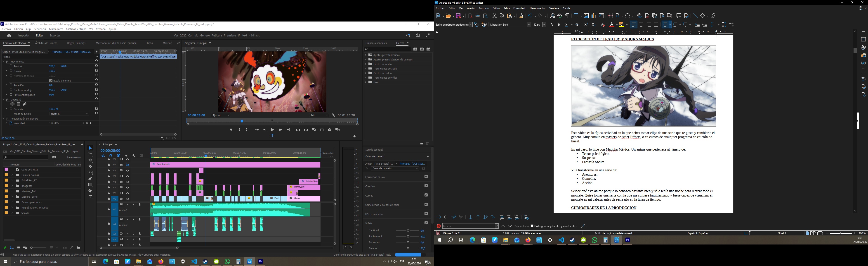The height and width of the screenshot is (266, 868).
Task: Uncheck the Escala uniforme checkbox
Action: pyautogui.click(x=51, y=81)
